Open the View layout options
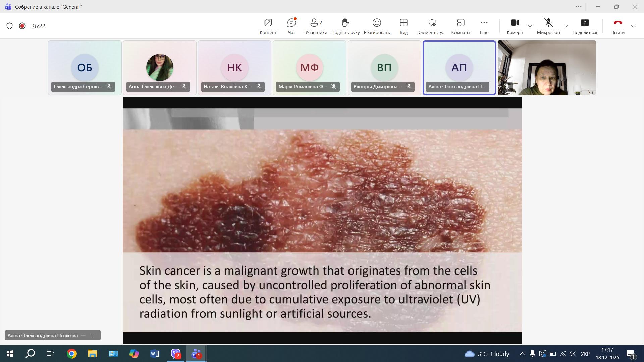The image size is (644, 362). point(404,26)
